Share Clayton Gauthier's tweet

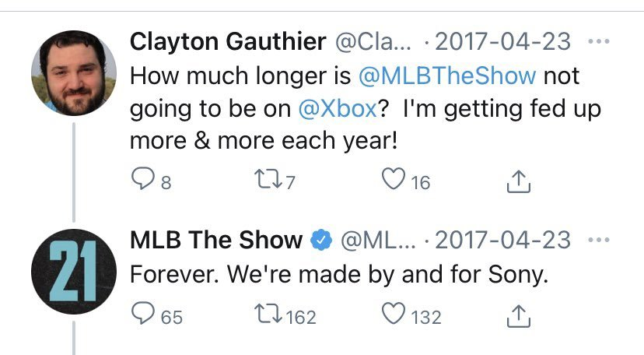click(x=518, y=182)
